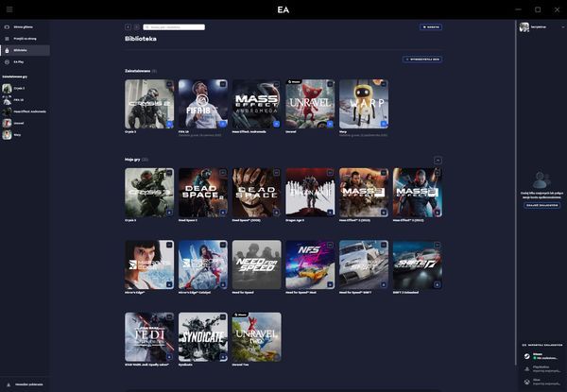Open options menu on FIFA 18 tile
Screen dimensions: 567x392
coord(223,84)
